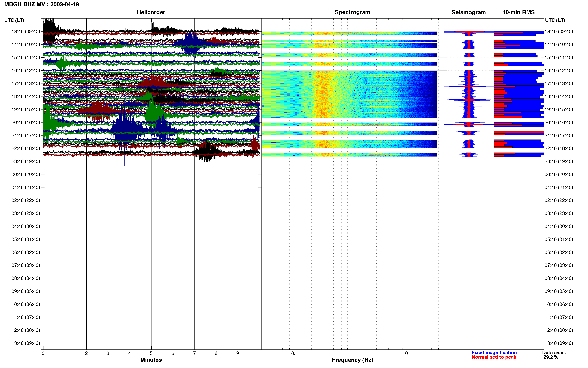588x368 pixels.
Task: Click the '1' tick on the Minutes axis
Action: [65, 353]
